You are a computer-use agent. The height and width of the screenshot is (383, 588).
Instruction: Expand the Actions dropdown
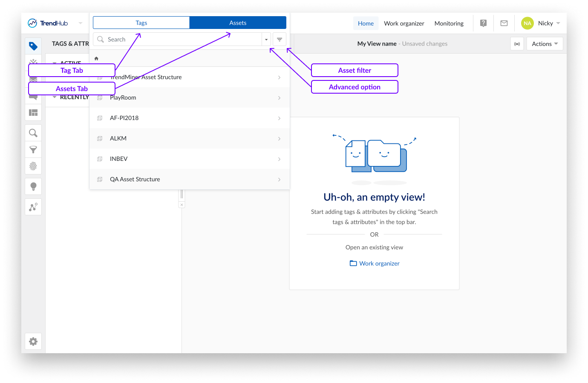545,44
